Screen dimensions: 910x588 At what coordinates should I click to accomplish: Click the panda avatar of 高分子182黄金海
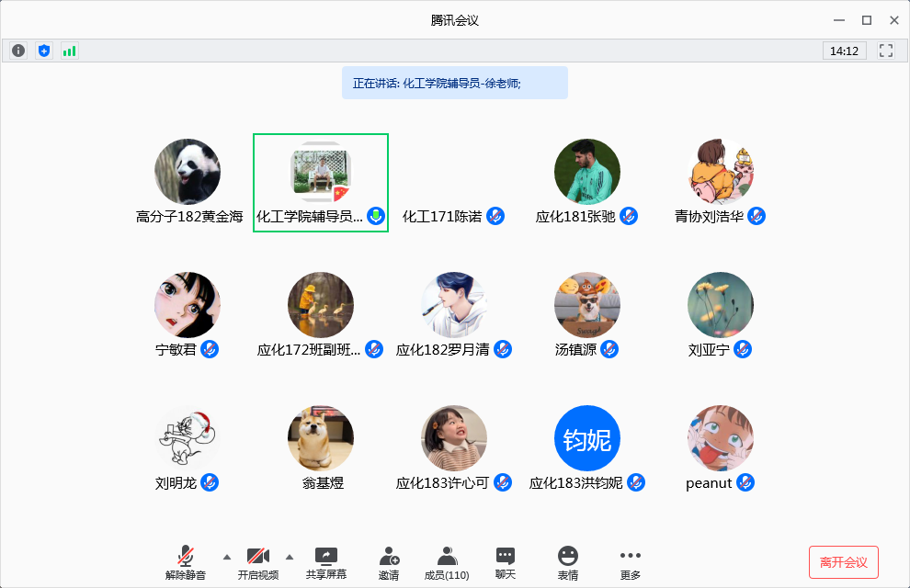(188, 172)
